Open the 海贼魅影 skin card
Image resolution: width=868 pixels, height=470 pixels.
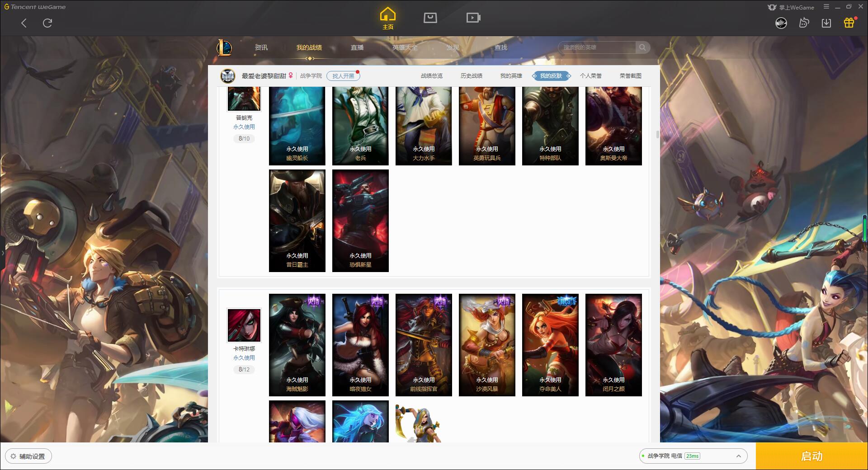pos(297,345)
